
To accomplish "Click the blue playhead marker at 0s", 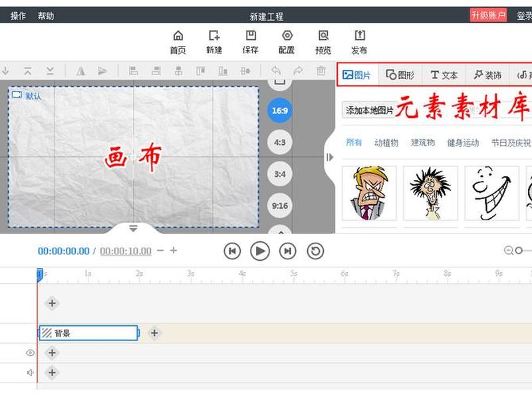I will [x=40, y=275].
